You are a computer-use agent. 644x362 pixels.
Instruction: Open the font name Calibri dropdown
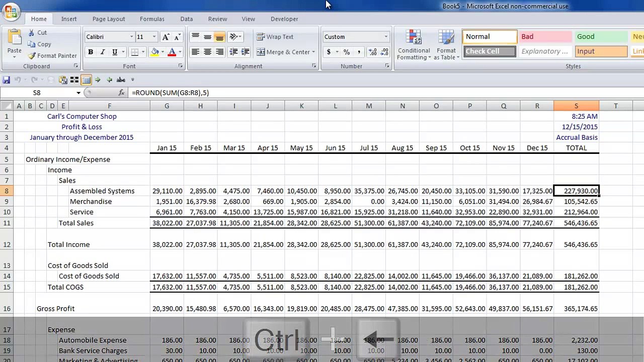[x=132, y=37]
